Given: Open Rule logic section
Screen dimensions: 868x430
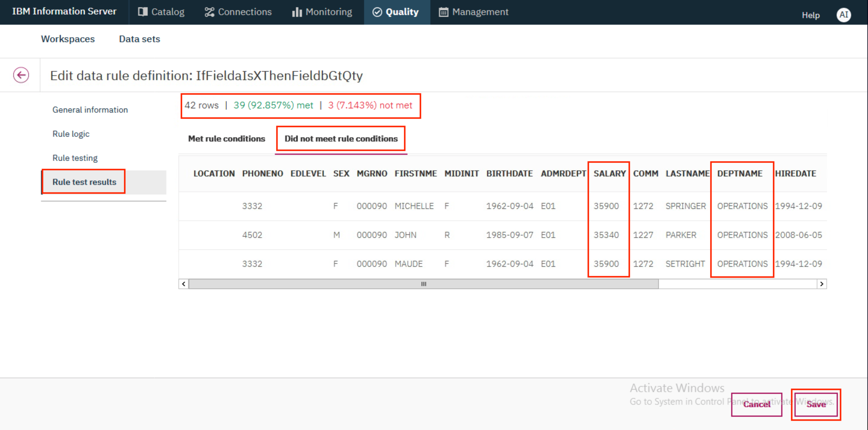Looking at the screenshot, I should click(71, 133).
